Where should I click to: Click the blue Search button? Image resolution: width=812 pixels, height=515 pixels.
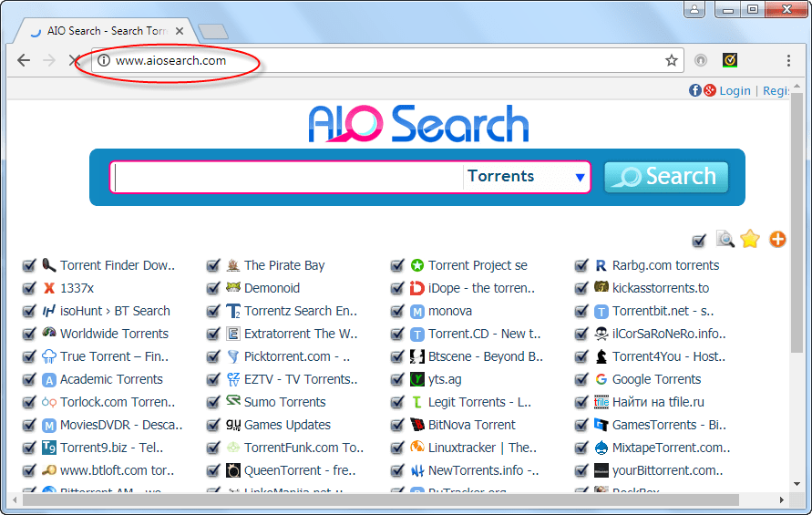pos(666,177)
